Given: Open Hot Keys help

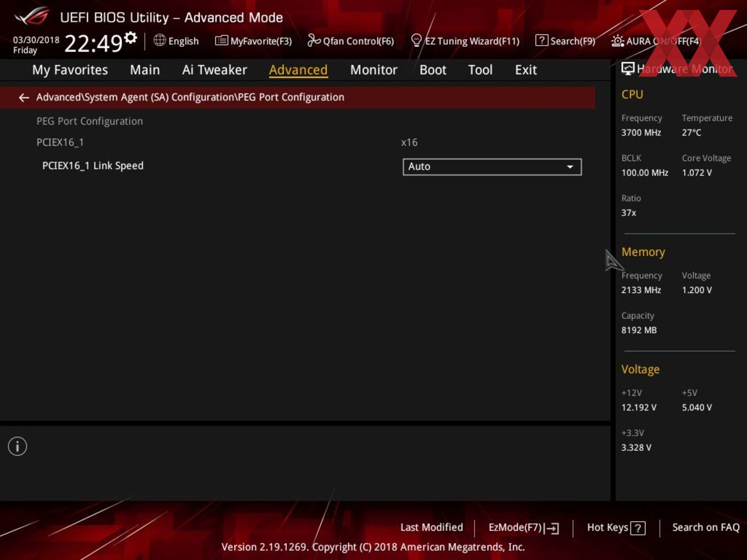Looking at the screenshot, I should (616, 528).
